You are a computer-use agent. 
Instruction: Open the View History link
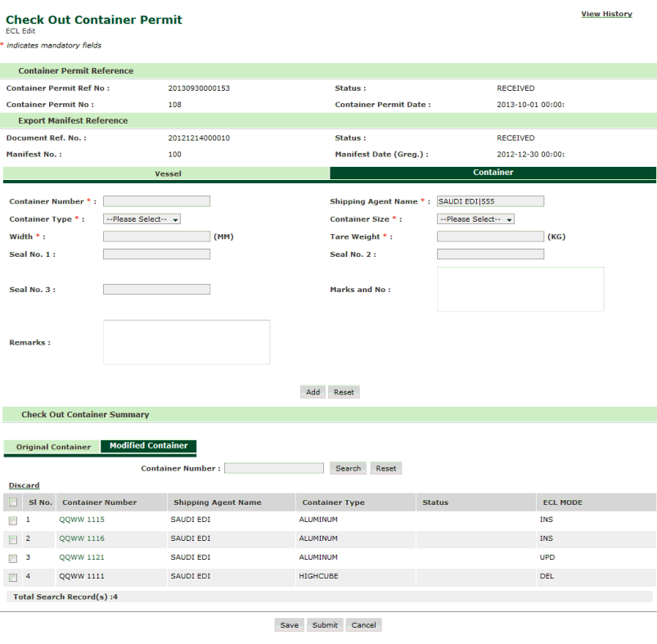606,14
